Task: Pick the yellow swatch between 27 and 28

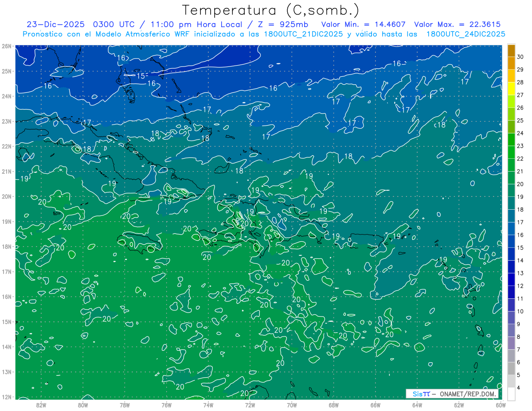Action: [x=511, y=89]
